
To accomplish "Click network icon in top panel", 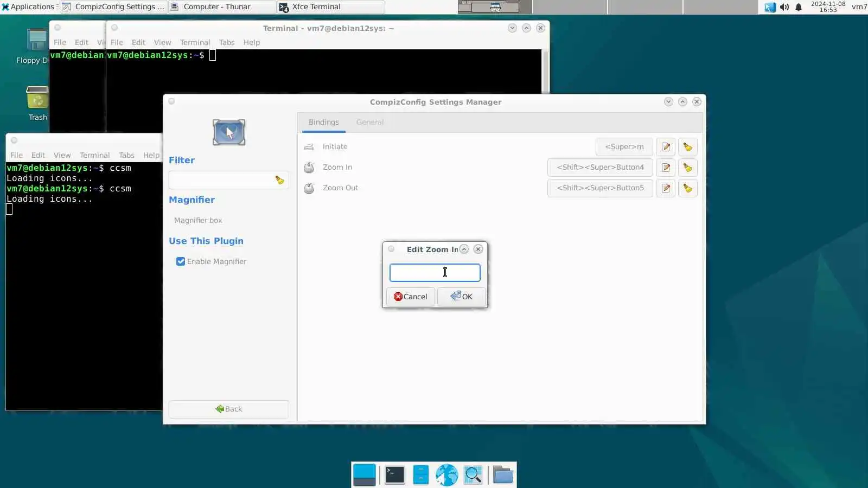I will 770,7.
